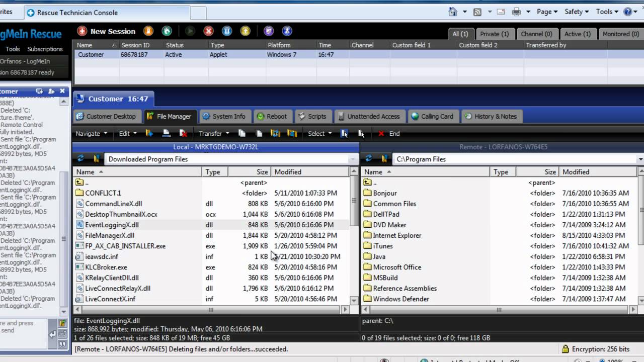644x362 pixels.
Task: Click the delete icon with red X after Edit
Action: [184, 133]
